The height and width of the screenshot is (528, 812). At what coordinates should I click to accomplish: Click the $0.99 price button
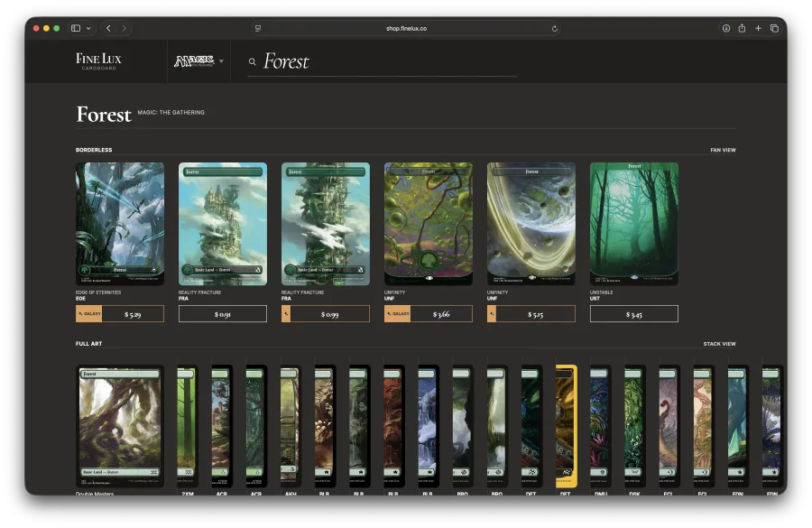pos(326,314)
